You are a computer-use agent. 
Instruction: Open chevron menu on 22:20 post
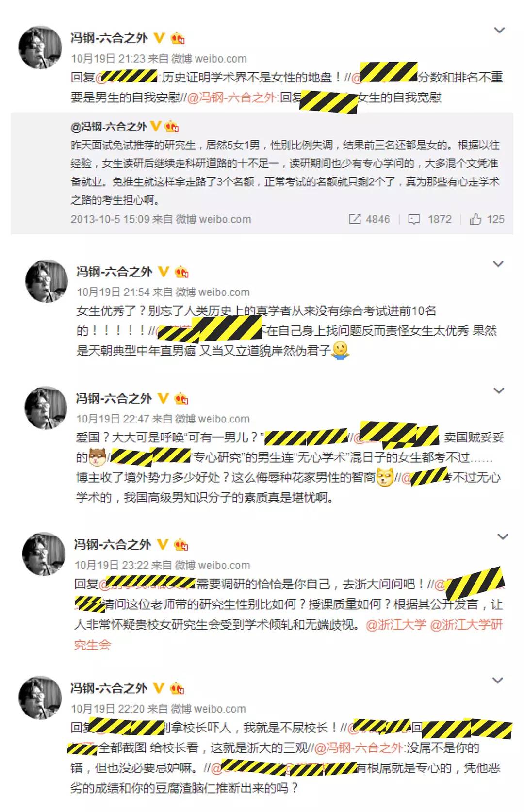tap(498, 680)
